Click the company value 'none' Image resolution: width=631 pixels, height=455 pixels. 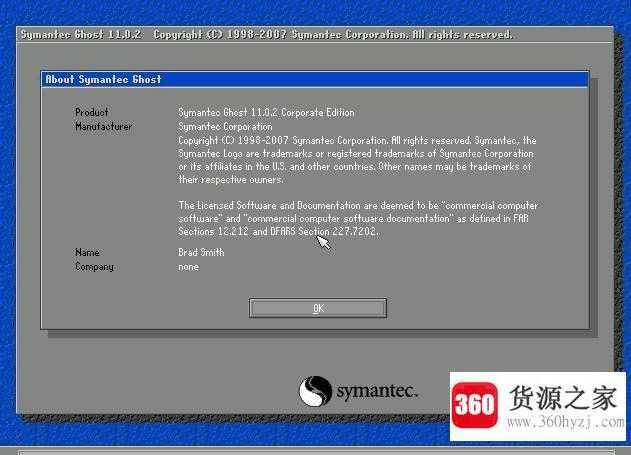coord(188,267)
